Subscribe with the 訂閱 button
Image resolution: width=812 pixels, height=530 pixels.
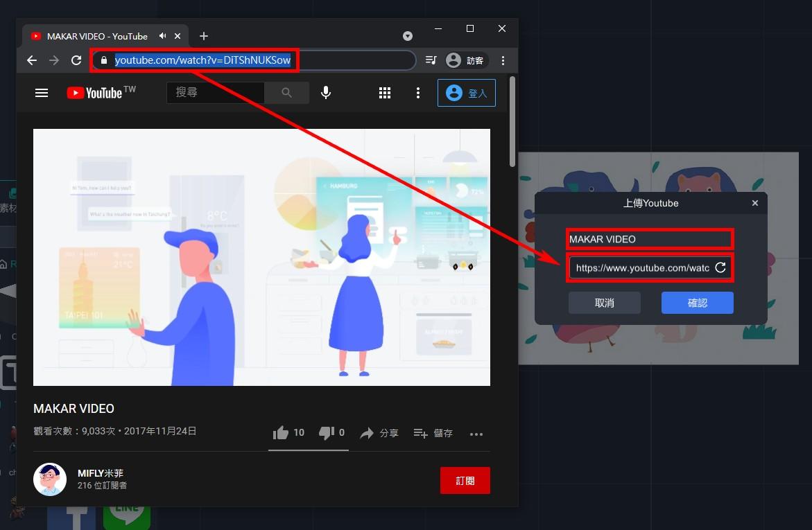tap(465, 480)
